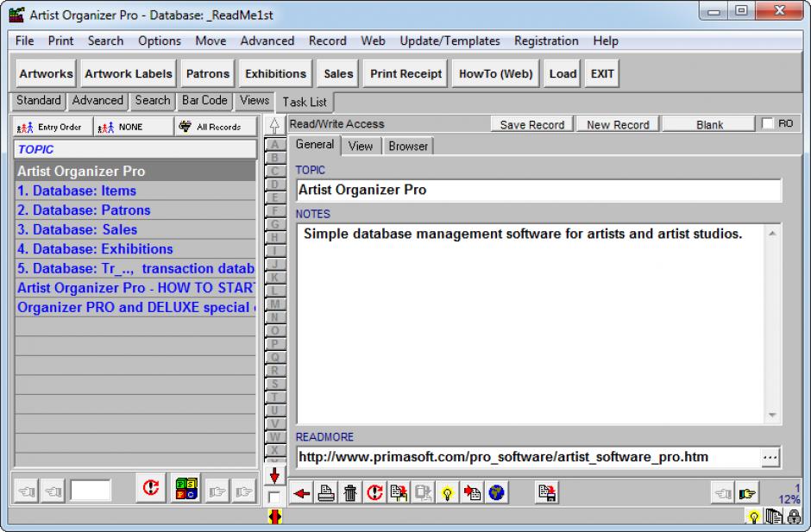Click letter M in the alphabet index
The image size is (811, 532).
[x=274, y=304]
